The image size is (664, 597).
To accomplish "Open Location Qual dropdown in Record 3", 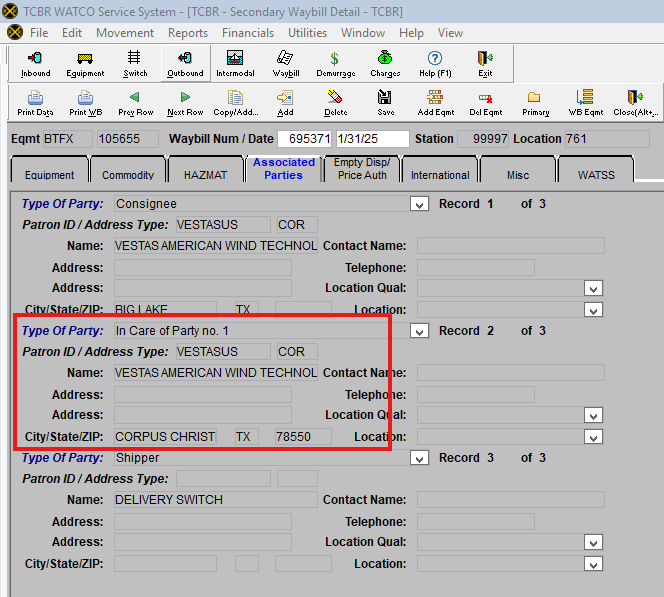I will pos(593,543).
